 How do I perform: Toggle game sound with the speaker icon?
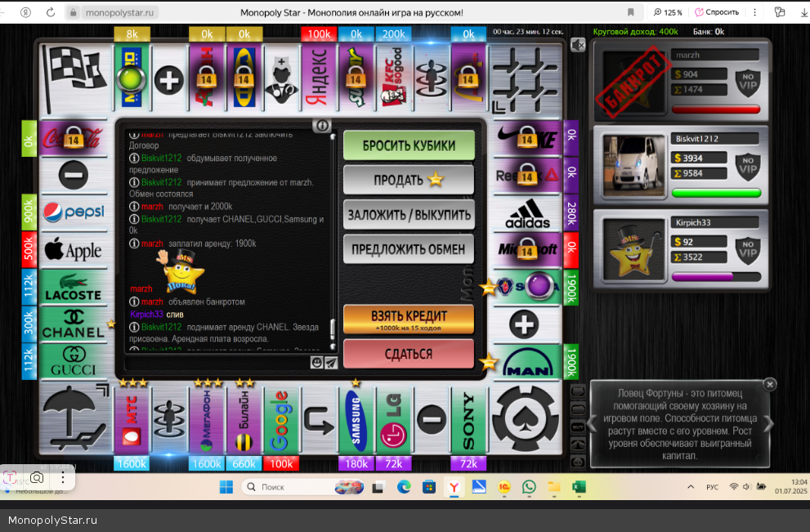[x=578, y=46]
